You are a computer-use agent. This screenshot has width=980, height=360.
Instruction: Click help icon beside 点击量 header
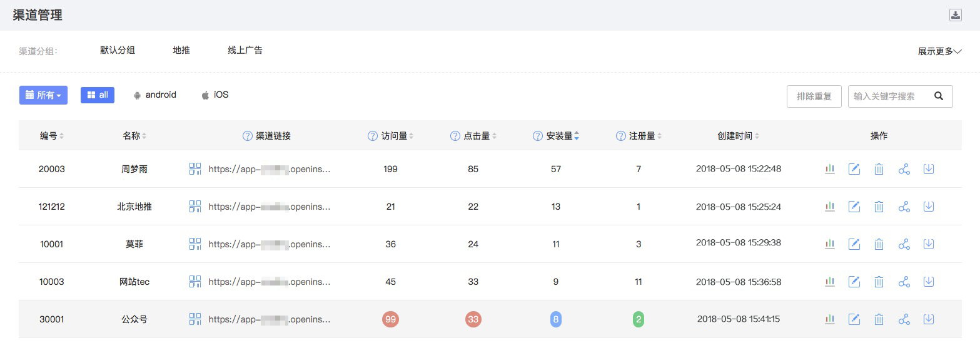[455, 136]
